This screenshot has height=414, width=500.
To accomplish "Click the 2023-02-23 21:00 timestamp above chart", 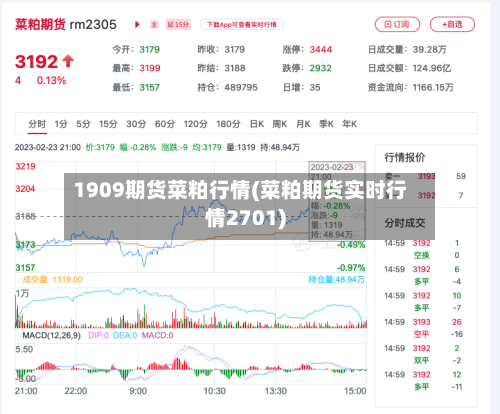I will [x=48, y=147].
